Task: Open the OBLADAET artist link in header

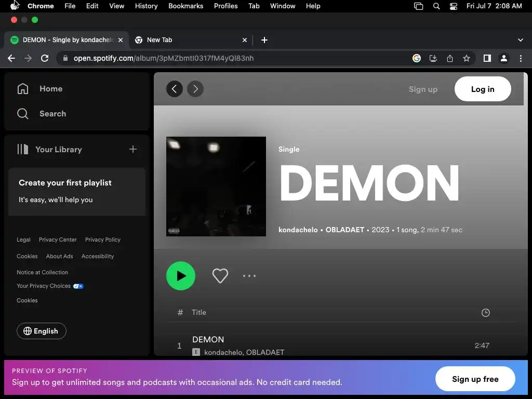Action: click(x=345, y=230)
